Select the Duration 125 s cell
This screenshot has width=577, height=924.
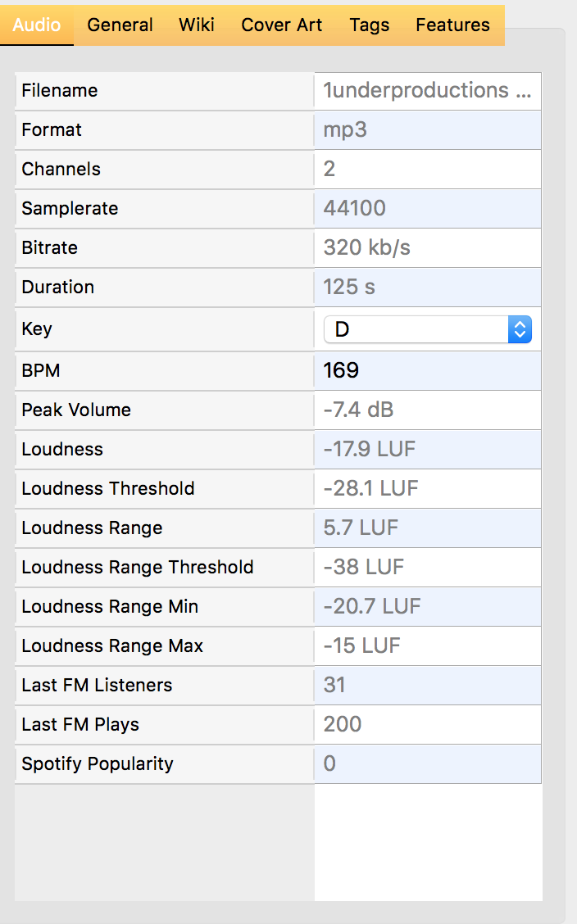pyautogui.click(x=428, y=287)
